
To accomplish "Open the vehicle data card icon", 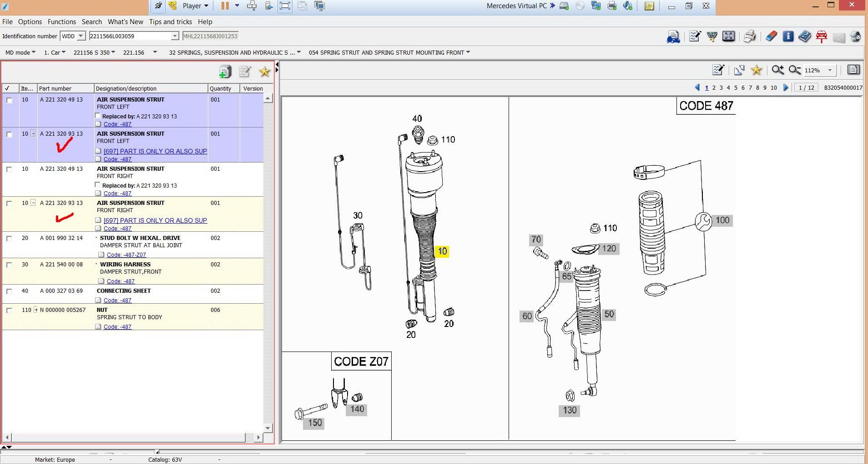I will coord(673,37).
